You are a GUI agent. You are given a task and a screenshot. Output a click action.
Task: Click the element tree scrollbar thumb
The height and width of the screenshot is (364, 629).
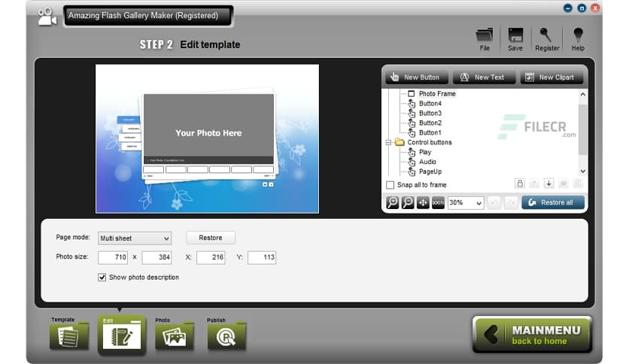point(583,129)
